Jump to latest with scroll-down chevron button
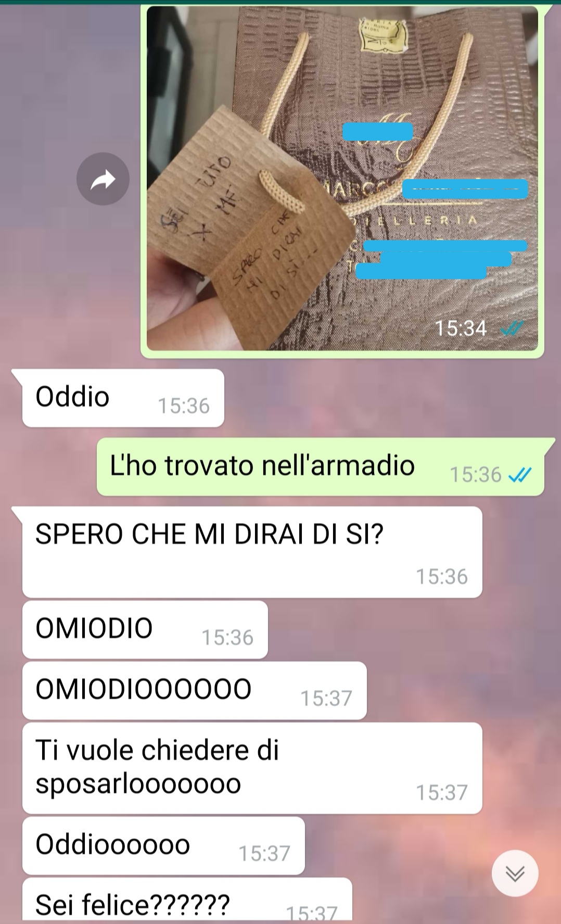561x924 pixels. coord(515,873)
